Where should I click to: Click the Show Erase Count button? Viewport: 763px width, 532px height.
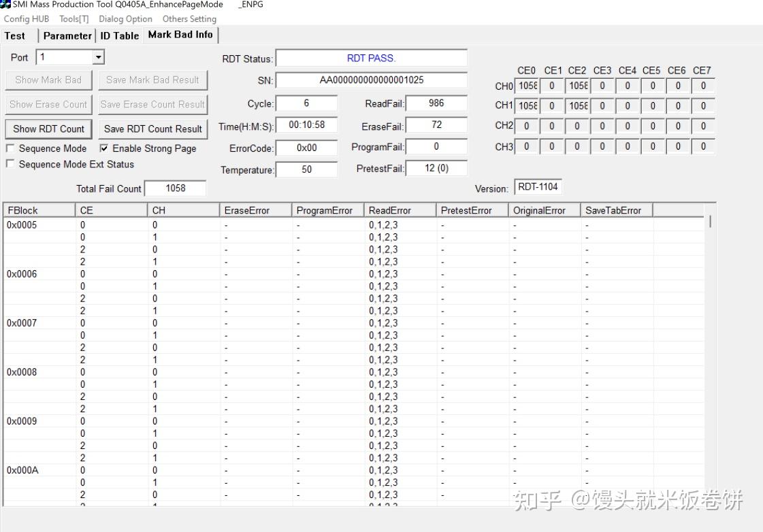pos(48,105)
